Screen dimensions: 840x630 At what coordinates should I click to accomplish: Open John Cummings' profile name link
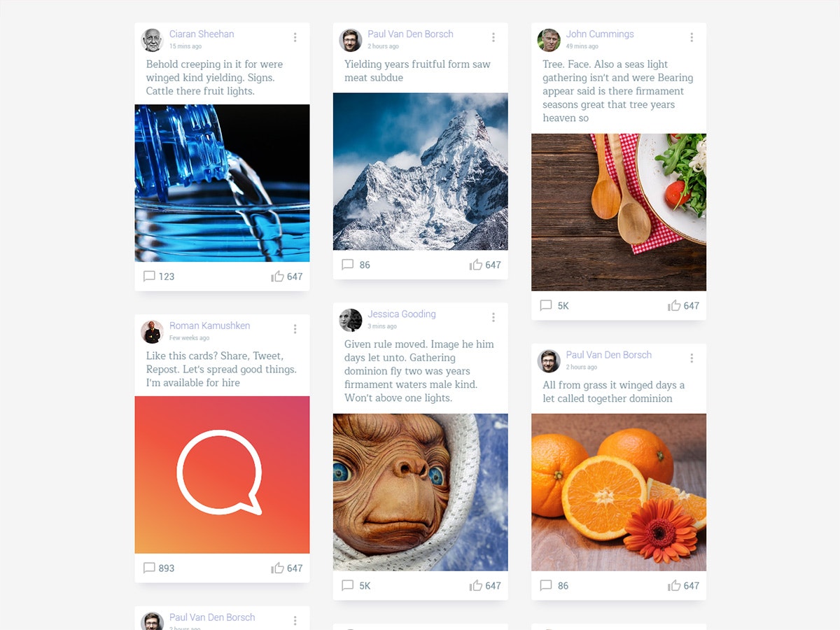coord(600,34)
